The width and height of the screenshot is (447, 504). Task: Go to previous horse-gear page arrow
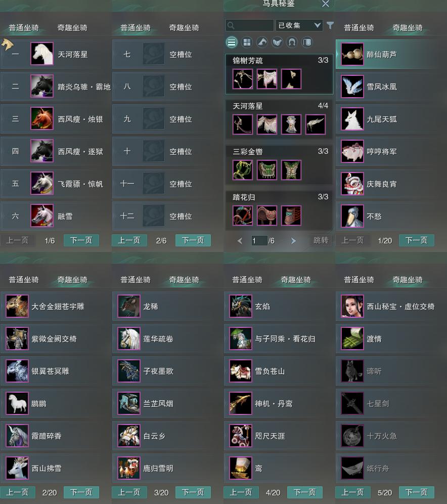pos(240,241)
